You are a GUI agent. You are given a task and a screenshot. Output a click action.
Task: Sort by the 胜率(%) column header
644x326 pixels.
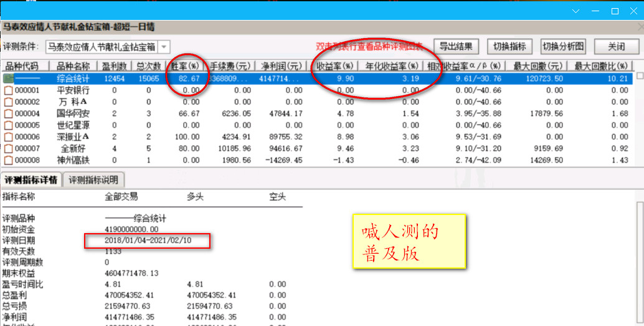[185, 66]
